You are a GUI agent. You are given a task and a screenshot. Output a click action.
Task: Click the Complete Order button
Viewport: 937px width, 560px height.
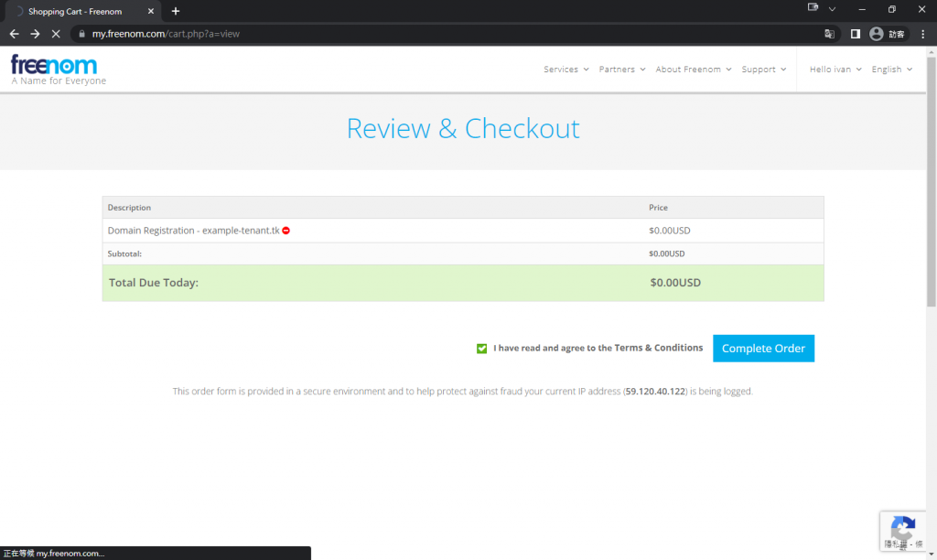[763, 349]
